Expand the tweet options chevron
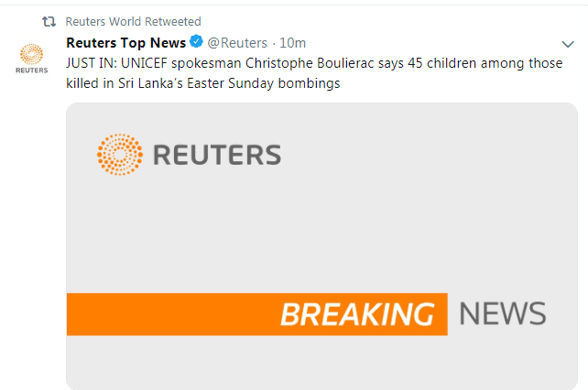The height and width of the screenshot is (390, 588). [x=568, y=44]
